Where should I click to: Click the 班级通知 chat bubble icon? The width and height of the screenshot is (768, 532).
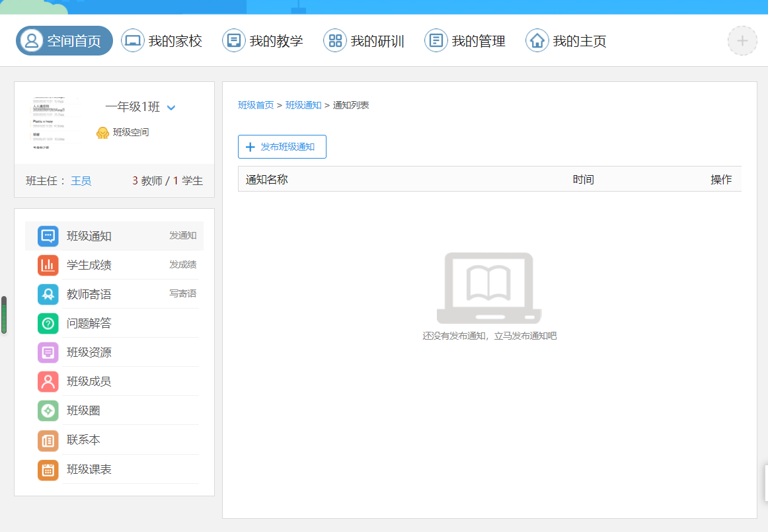[48, 236]
